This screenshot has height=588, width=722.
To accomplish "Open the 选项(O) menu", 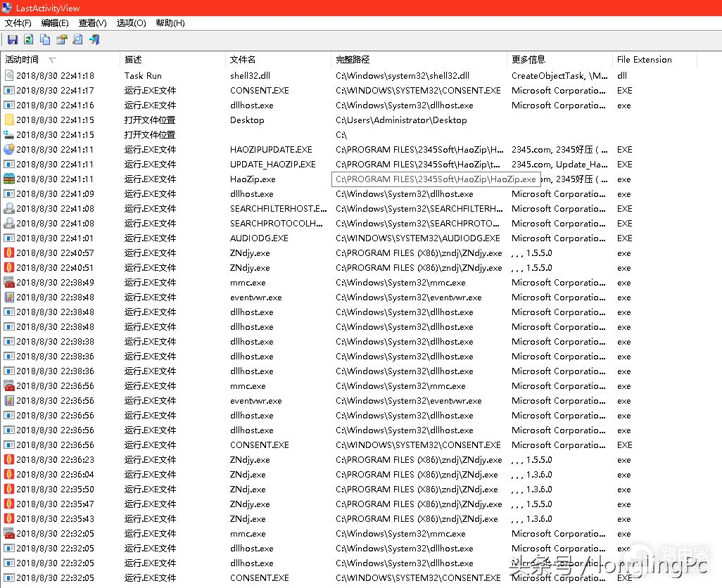I will coord(131,23).
